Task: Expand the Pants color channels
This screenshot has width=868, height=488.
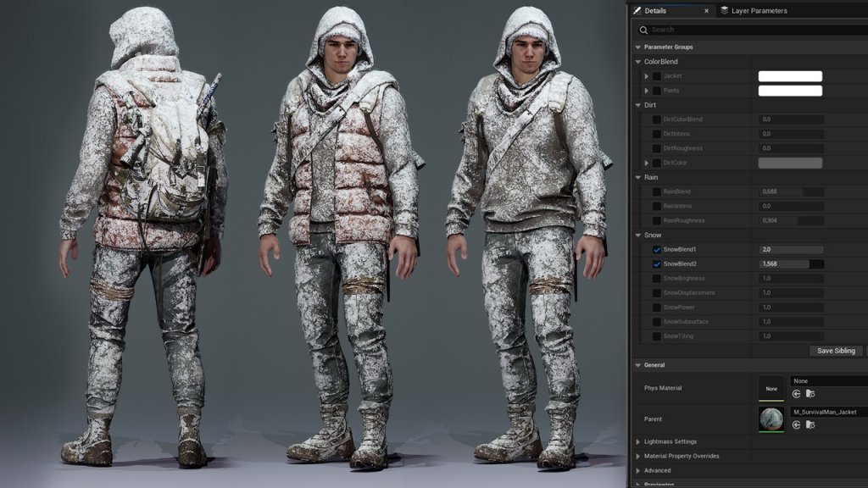Action: 647,91
